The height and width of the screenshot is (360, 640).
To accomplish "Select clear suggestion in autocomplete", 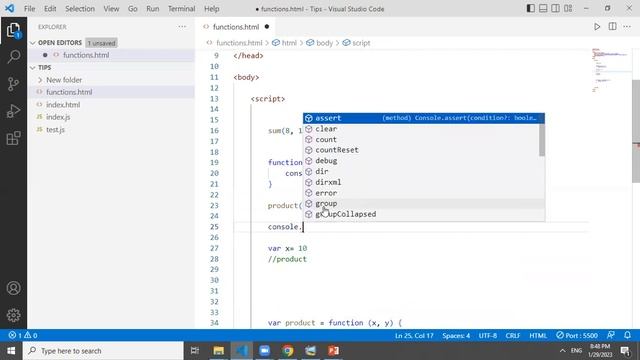I will [421, 129].
